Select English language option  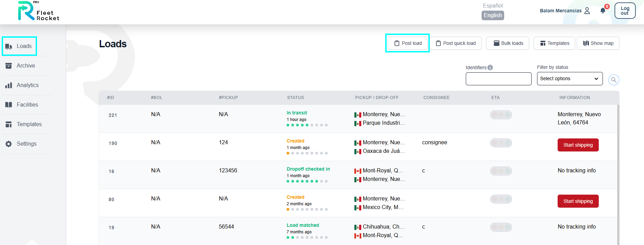(493, 15)
